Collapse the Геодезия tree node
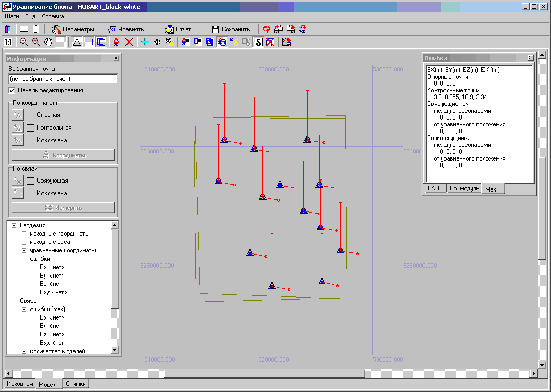 (14, 225)
